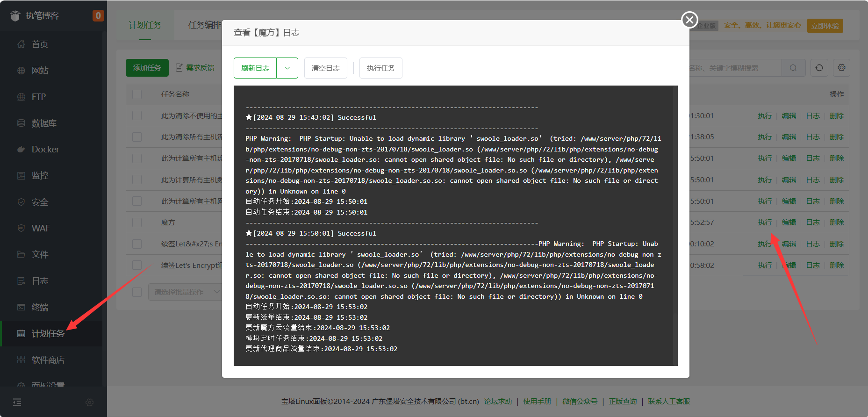Toggle the select-all checkbox in table header
The image size is (868, 417).
(137, 94)
